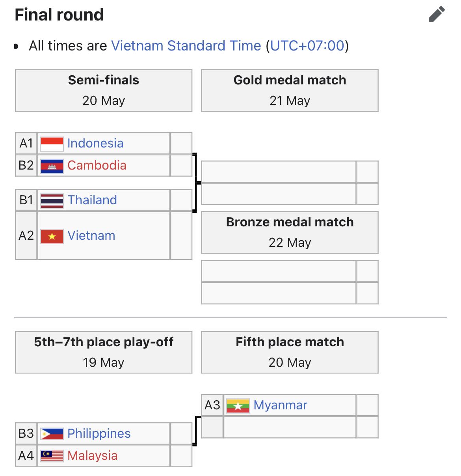The image size is (461, 476).
Task: Click the Cambodia flag icon
Action: (x=52, y=166)
